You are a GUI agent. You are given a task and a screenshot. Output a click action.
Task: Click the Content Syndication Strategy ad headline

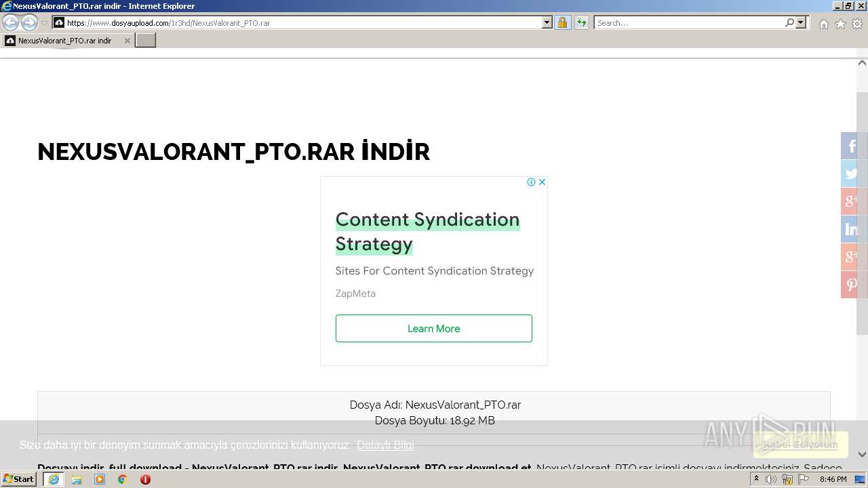427,231
